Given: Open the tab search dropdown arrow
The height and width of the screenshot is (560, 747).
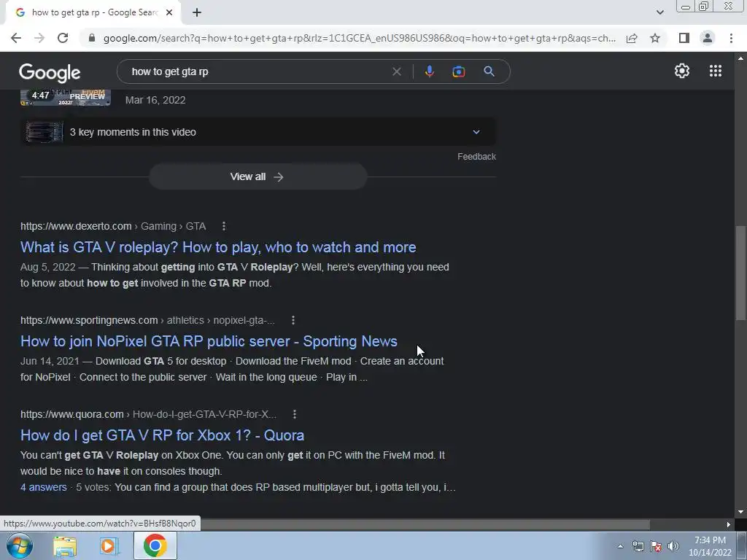Looking at the screenshot, I should point(659,12).
